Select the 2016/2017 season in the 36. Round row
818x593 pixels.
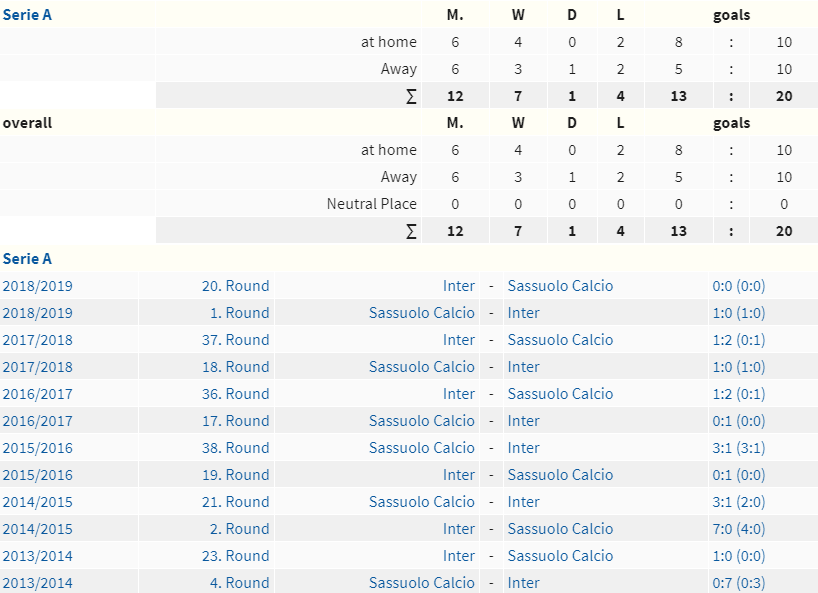point(38,394)
